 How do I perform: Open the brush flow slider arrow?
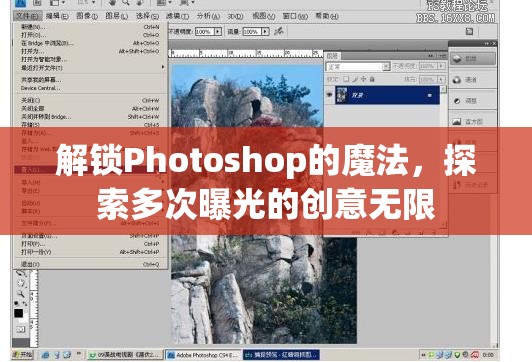(265, 32)
